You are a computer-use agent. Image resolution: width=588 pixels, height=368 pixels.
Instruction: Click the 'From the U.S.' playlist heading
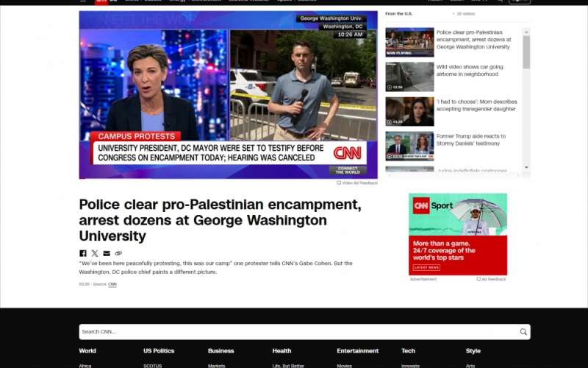tap(398, 13)
